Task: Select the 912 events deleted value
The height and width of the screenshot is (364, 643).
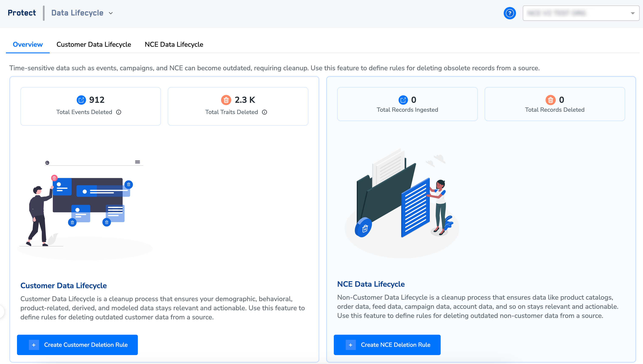Action: point(97,100)
